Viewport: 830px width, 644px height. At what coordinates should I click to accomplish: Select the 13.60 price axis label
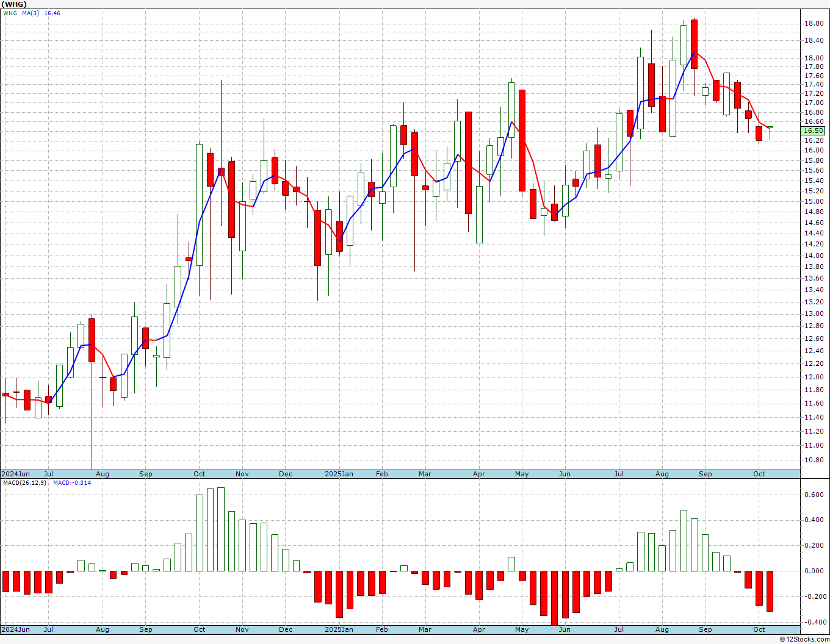point(814,279)
